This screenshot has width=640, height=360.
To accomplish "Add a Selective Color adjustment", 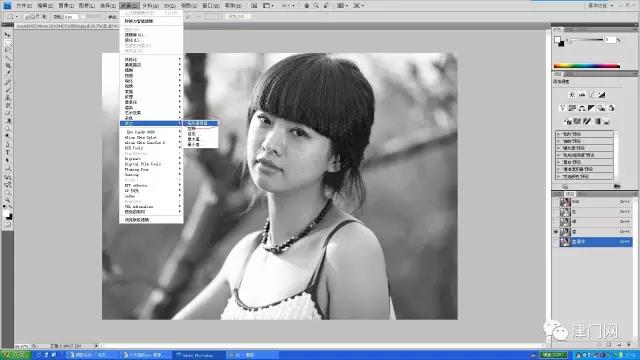I will (607, 121).
